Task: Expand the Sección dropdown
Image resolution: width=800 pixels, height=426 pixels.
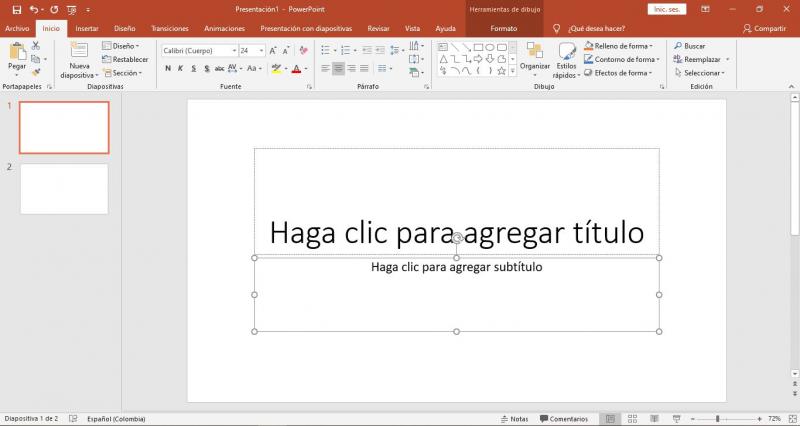Action: click(122, 73)
